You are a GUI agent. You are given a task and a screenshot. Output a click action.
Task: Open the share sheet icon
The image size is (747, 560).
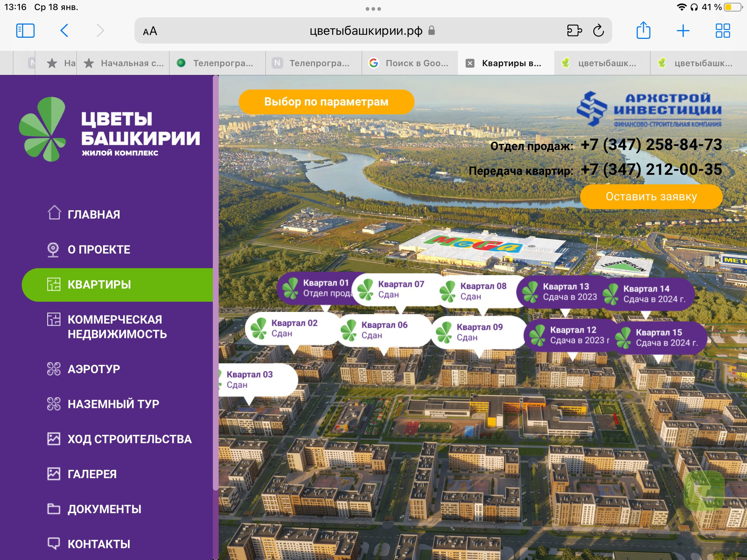643,30
